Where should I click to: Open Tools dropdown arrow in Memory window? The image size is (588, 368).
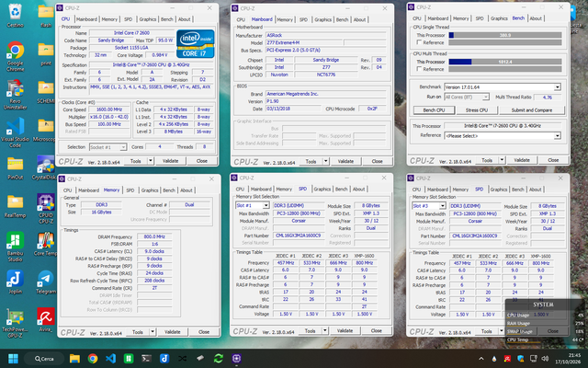[x=153, y=332]
